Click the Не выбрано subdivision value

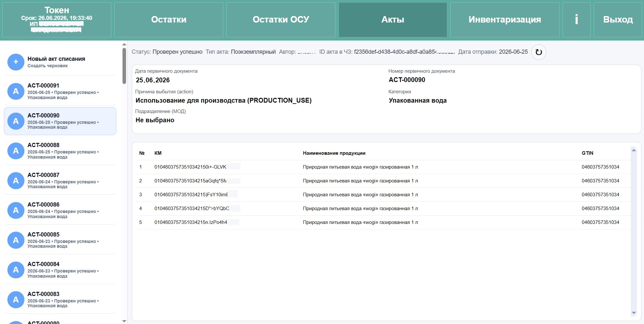(155, 120)
